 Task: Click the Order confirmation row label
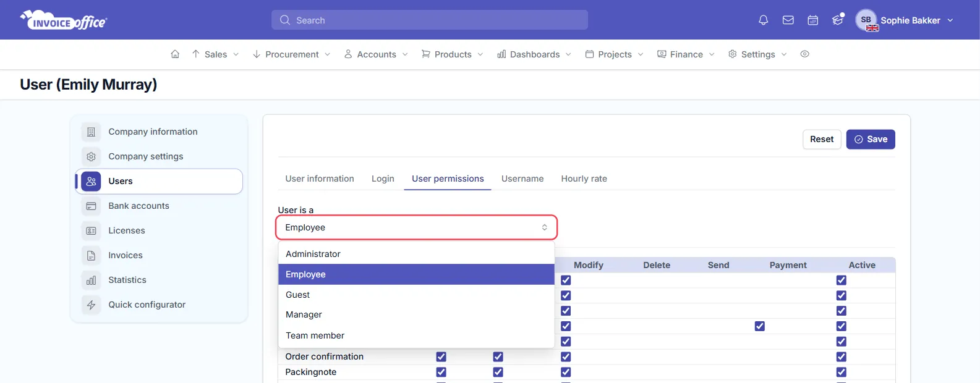click(324, 356)
